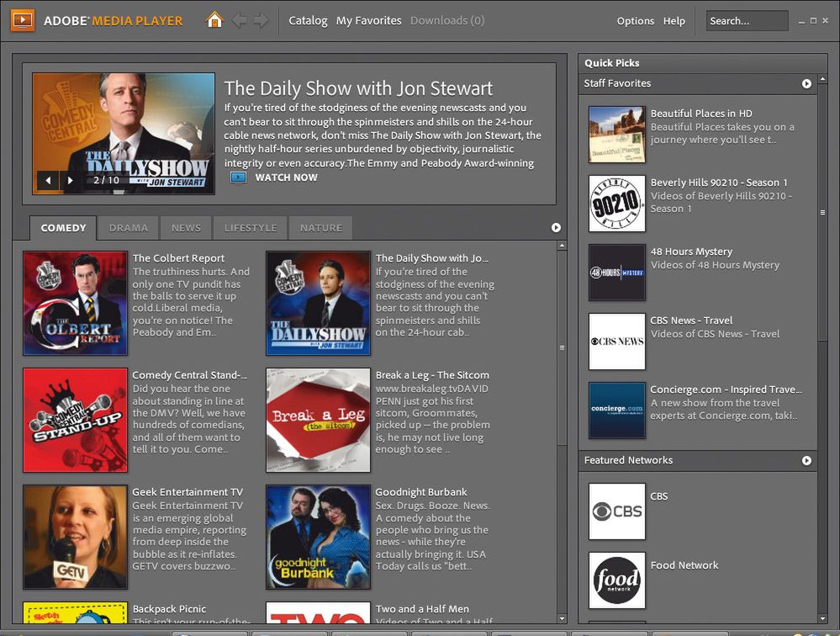Click the Watch Now video icon
The height and width of the screenshot is (636, 840).
239,177
